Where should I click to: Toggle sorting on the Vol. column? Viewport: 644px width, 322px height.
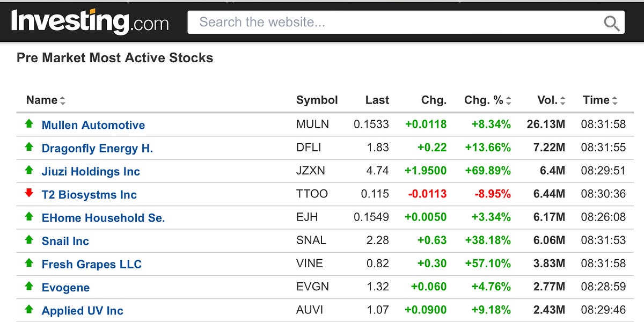[562, 100]
